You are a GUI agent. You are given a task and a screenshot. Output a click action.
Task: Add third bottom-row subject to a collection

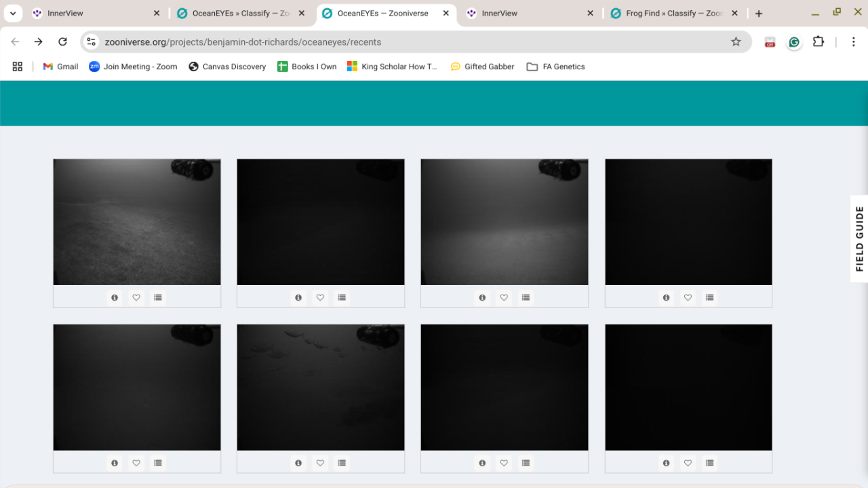pos(526,463)
